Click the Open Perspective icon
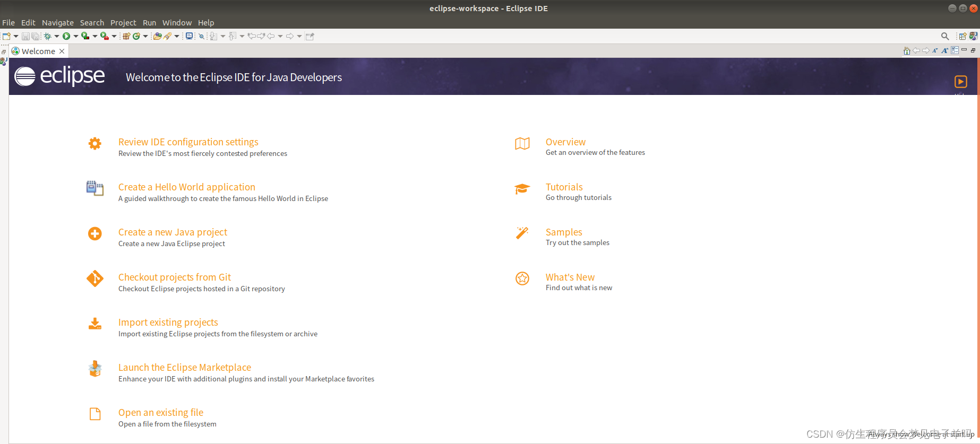 [x=962, y=36]
